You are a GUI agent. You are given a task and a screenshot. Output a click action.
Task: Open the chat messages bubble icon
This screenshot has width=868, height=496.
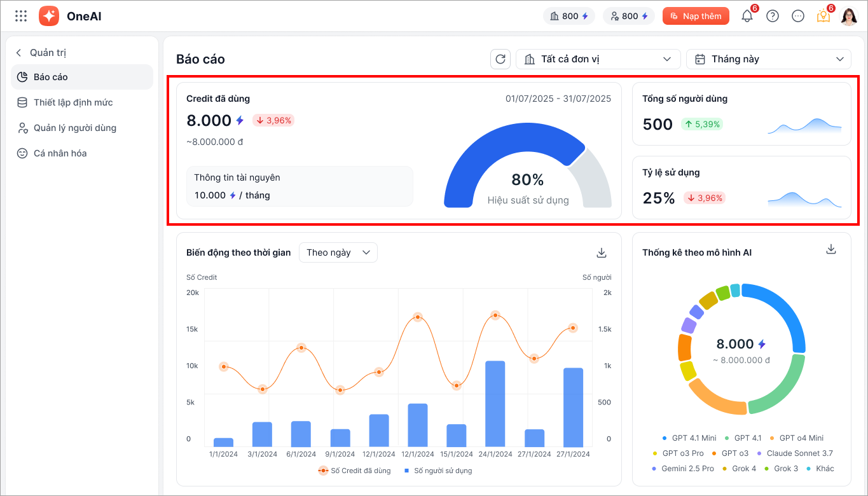tap(798, 17)
